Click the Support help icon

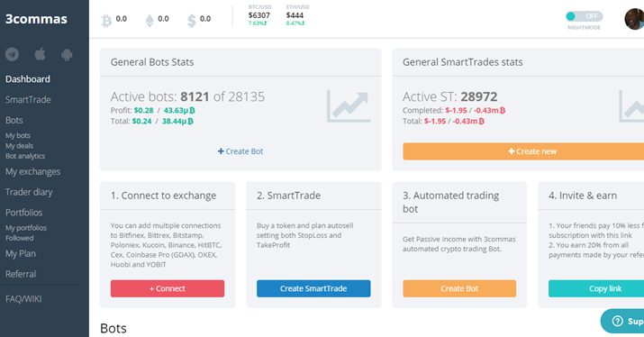(618, 321)
